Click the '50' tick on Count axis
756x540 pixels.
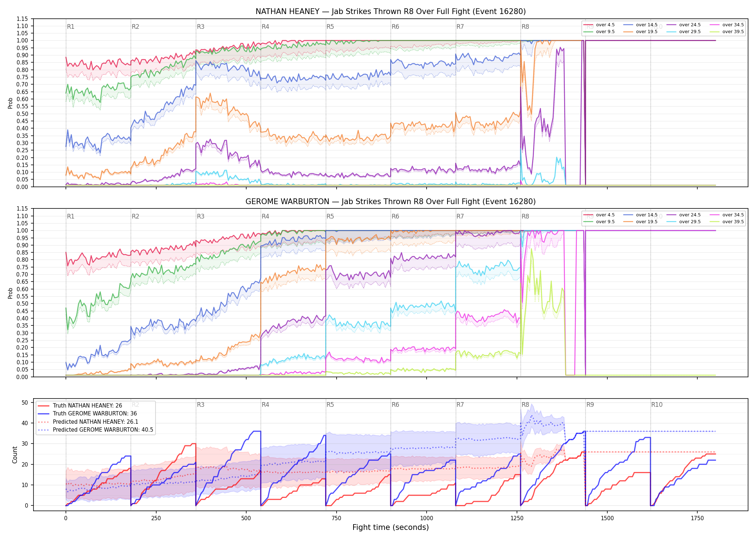(x=25, y=403)
